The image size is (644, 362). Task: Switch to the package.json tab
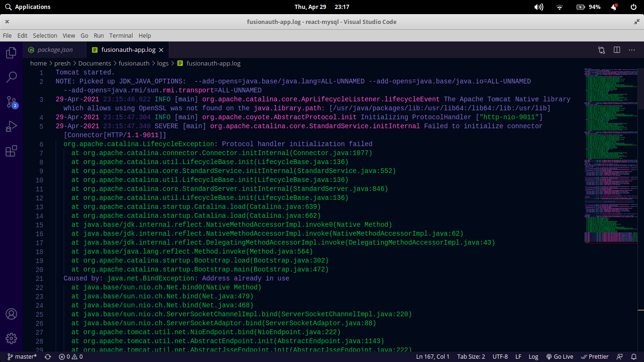pos(55,50)
